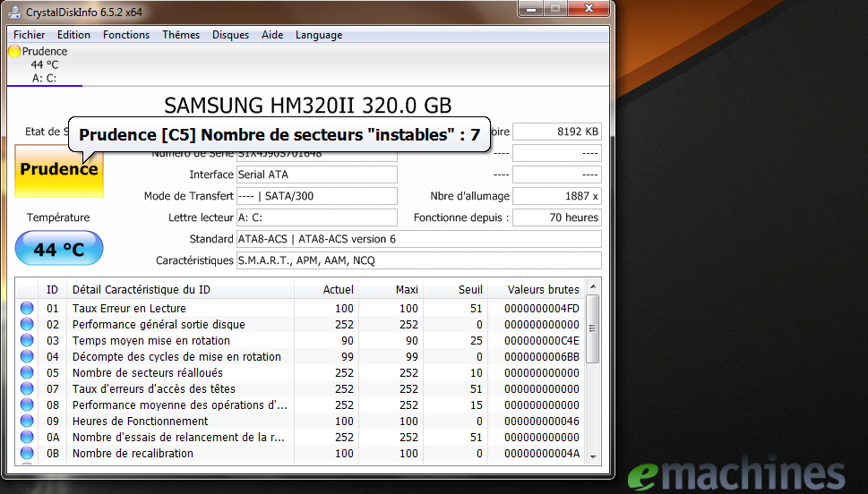
Task: Click the CrystalDiskInfo title bar app icon
Action: tap(14, 12)
